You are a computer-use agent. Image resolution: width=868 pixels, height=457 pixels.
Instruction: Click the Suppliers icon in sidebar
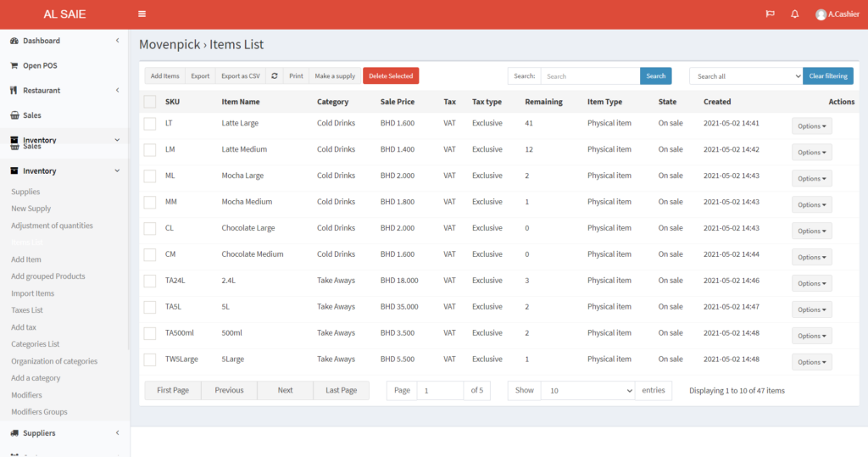click(14, 433)
